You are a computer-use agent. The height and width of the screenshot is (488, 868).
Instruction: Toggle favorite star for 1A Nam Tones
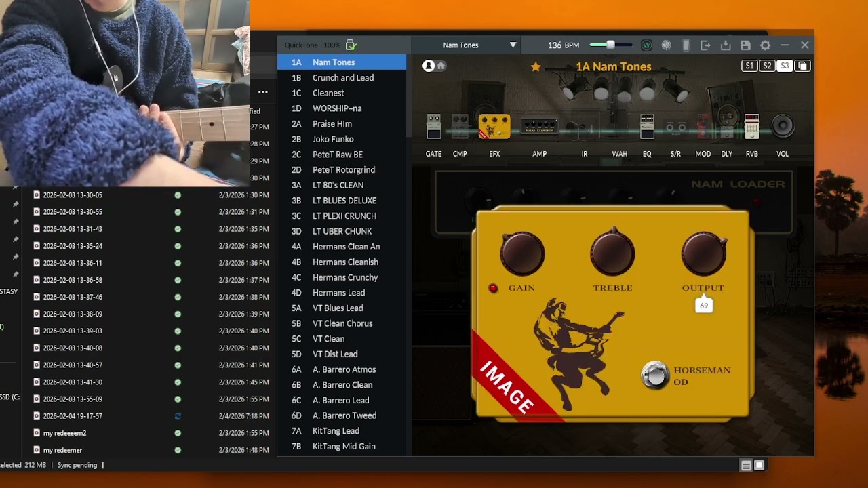coord(536,66)
